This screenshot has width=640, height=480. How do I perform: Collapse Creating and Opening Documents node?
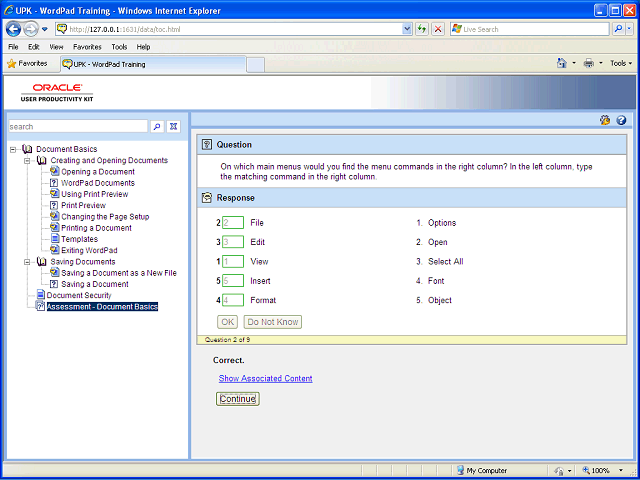point(27,161)
